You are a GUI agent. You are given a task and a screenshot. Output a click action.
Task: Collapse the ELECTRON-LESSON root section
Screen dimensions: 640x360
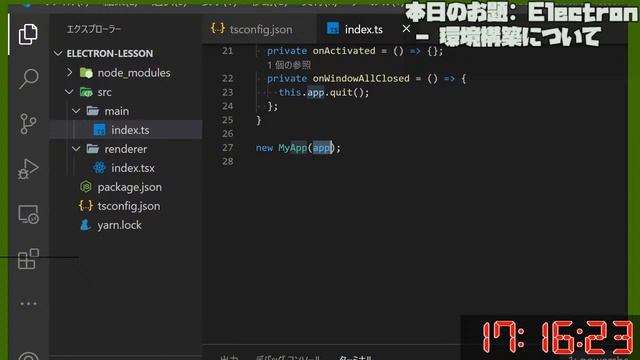(58, 53)
